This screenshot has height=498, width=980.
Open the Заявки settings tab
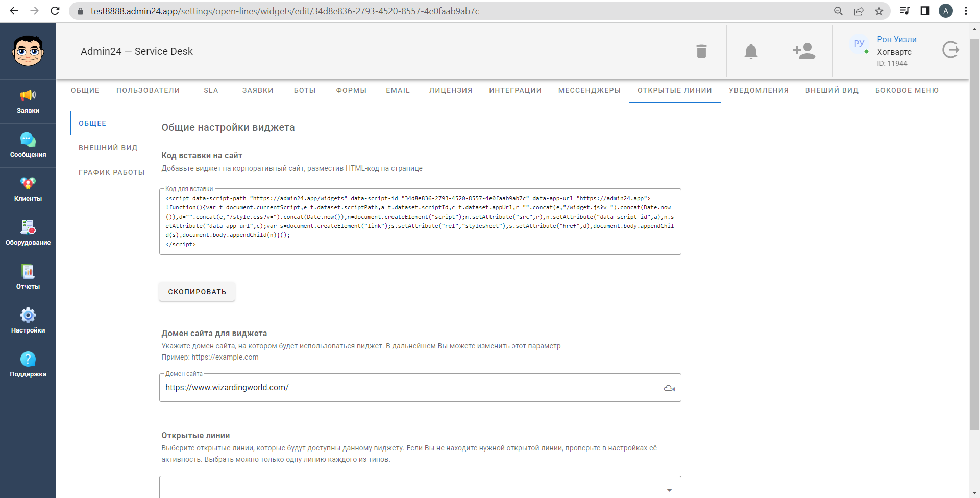258,90
